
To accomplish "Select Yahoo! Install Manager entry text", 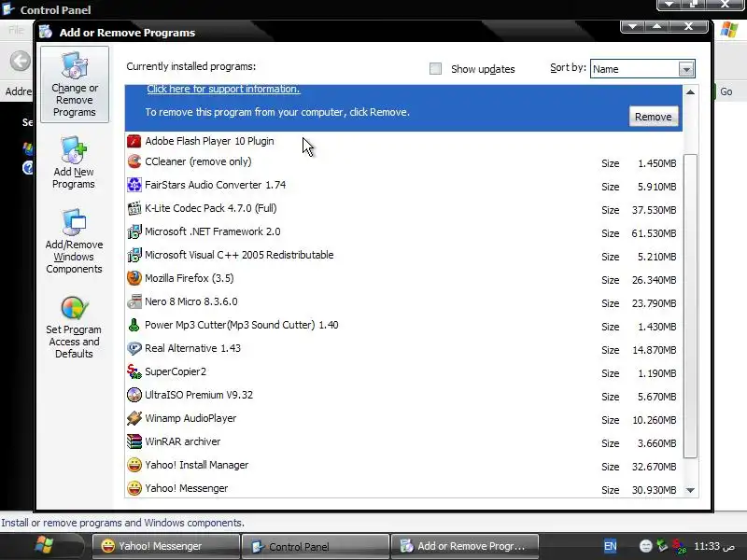I will click(x=197, y=465).
